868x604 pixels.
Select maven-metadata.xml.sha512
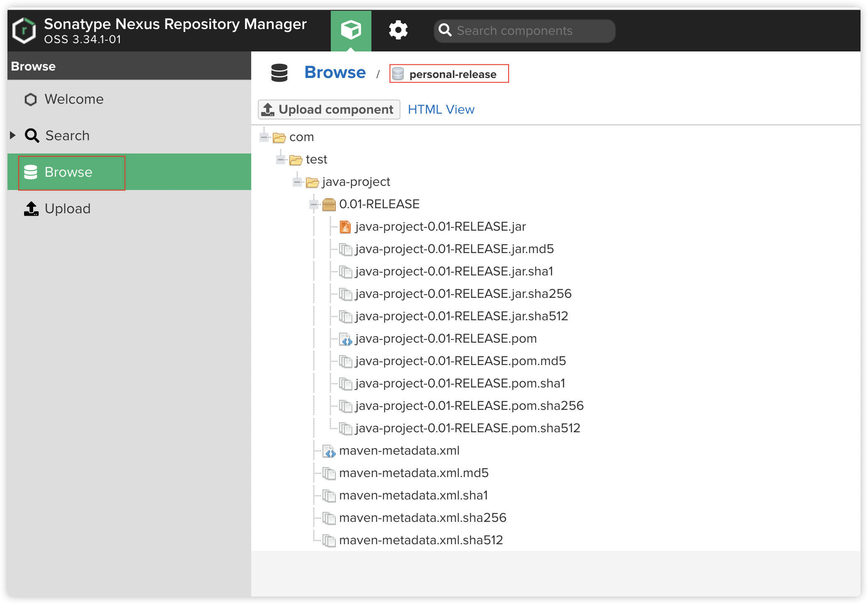(421, 540)
